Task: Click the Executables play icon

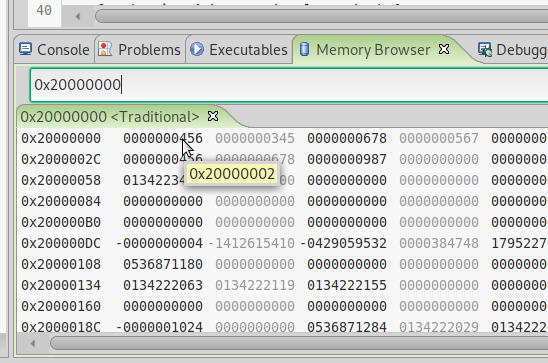Action: (197, 49)
